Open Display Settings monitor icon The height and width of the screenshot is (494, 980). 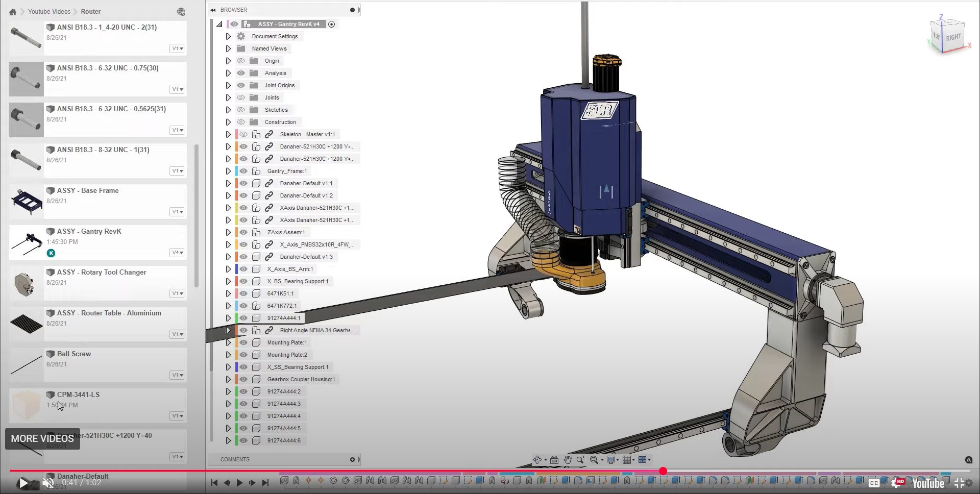pos(611,460)
